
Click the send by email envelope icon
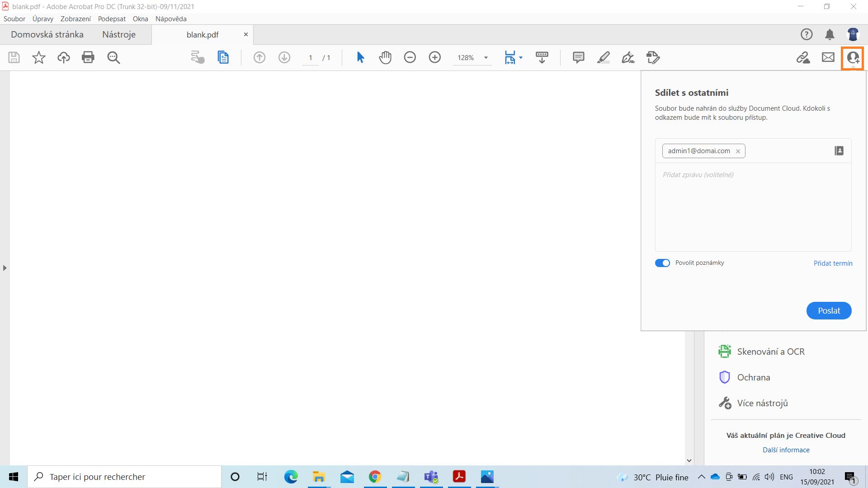coord(828,57)
